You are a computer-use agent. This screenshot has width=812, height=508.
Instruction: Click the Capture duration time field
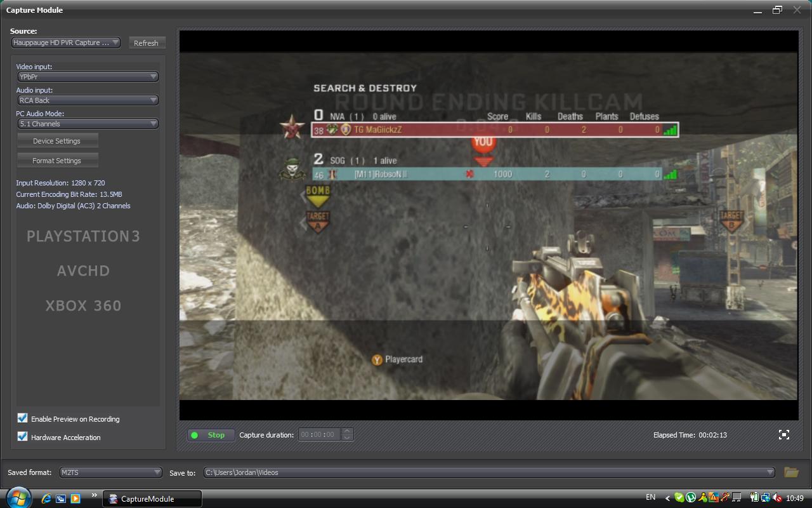coord(320,434)
